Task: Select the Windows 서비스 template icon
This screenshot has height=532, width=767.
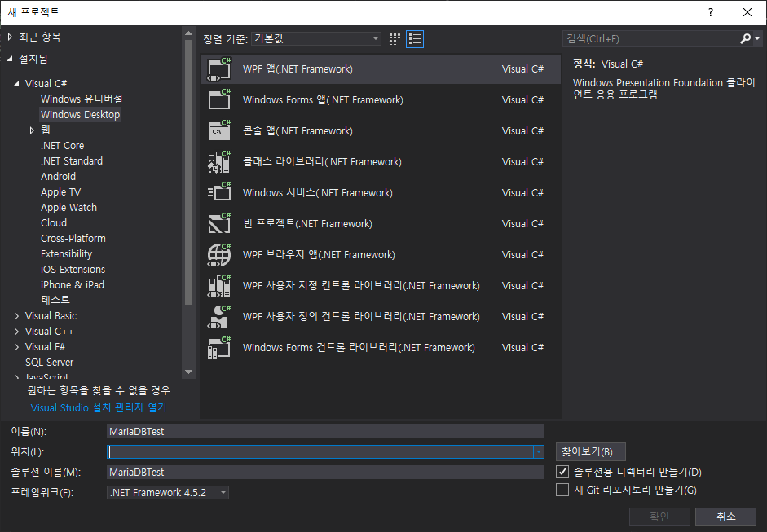Action: point(219,192)
